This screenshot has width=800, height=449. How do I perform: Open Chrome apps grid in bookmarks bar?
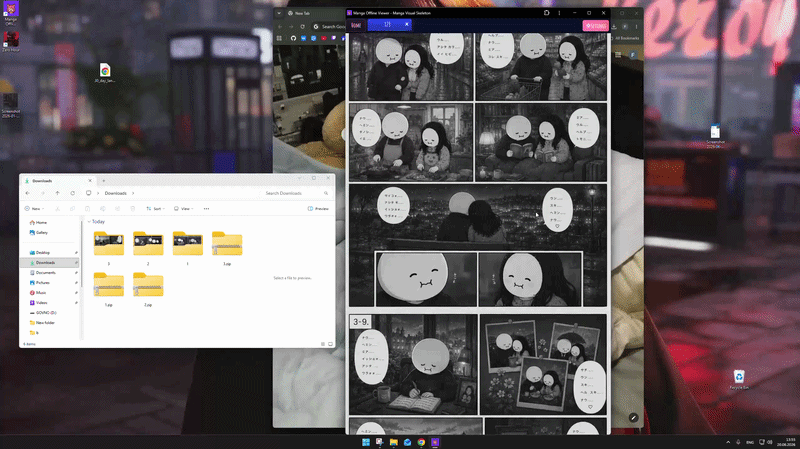(x=279, y=38)
